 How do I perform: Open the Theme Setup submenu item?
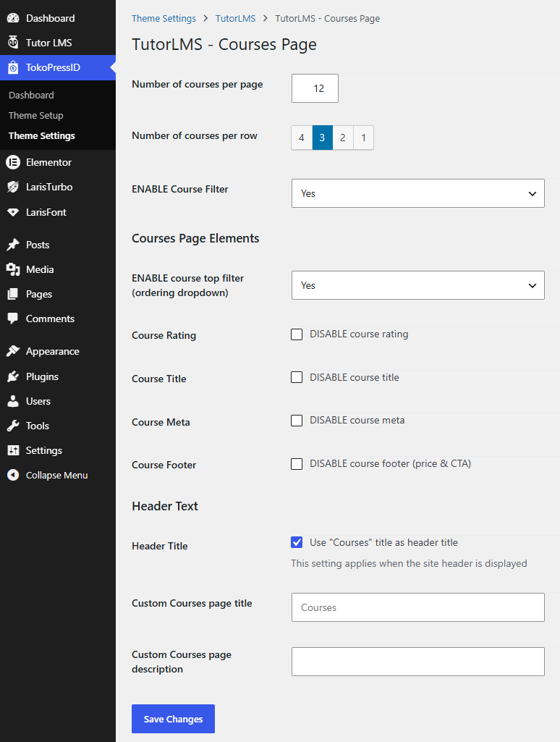36,116
